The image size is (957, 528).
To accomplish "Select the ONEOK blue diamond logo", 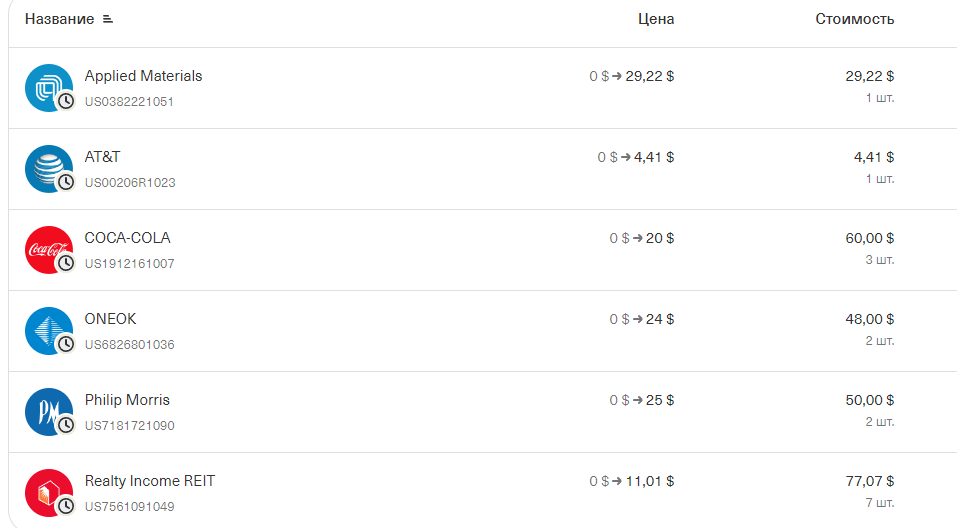I will (x=49, y=331).
